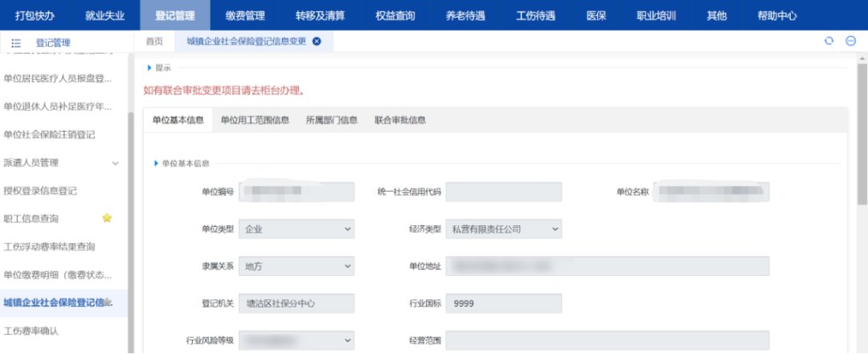
Task: Click the star icon beside 职工信息查询
Action: [107, 218]
